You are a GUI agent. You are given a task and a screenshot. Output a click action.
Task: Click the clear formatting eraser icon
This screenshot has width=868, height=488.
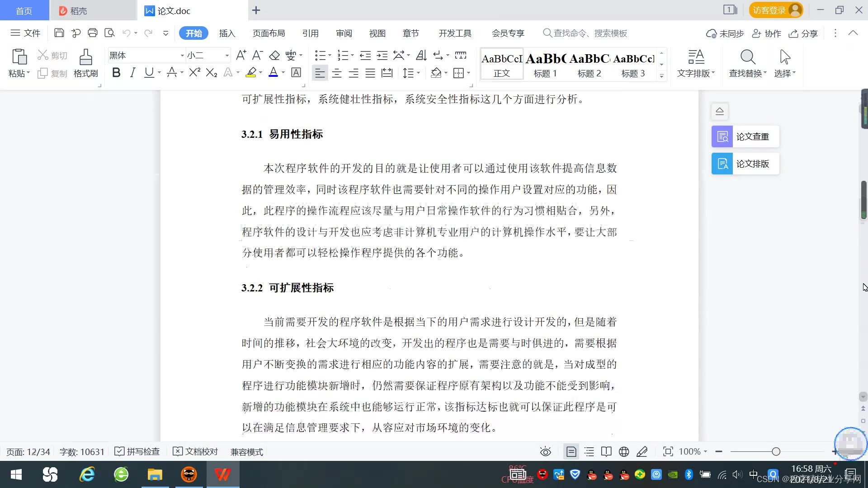(274, 56)
